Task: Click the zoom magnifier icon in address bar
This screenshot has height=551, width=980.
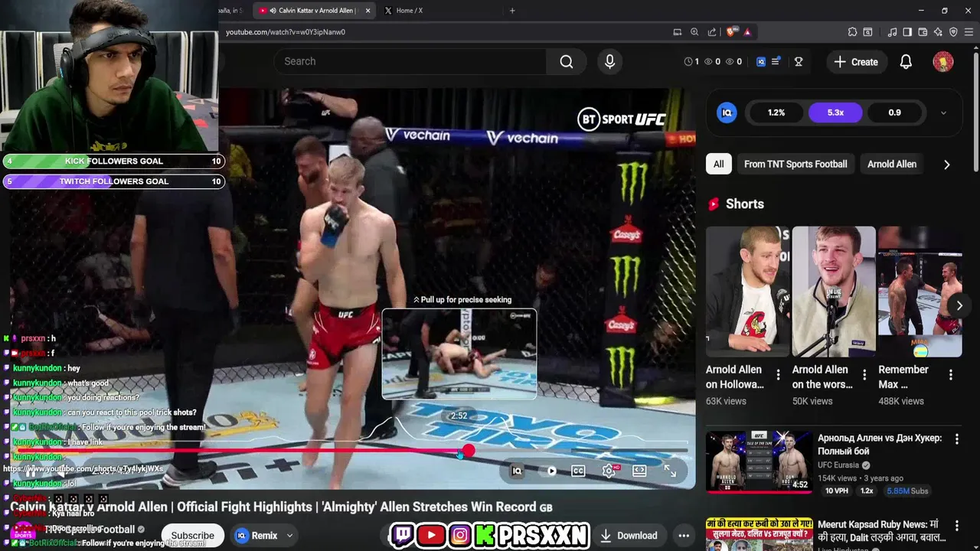Action: 694,32
